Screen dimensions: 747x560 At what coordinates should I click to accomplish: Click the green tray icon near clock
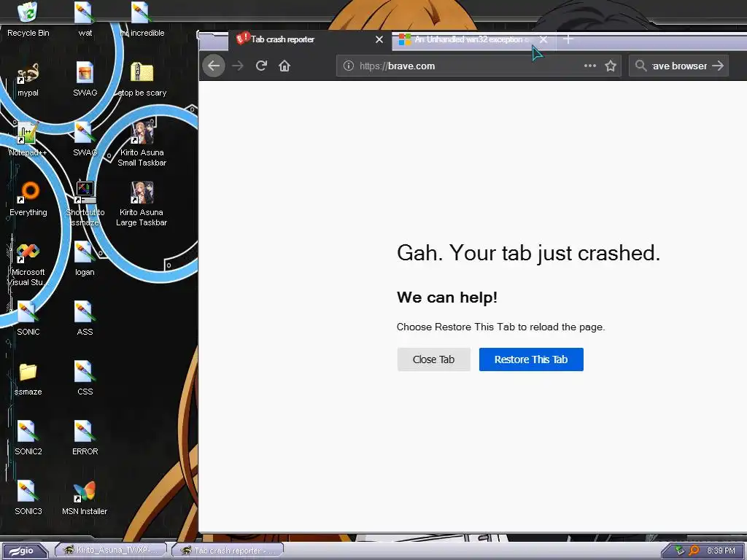click(x=679, y=551)
